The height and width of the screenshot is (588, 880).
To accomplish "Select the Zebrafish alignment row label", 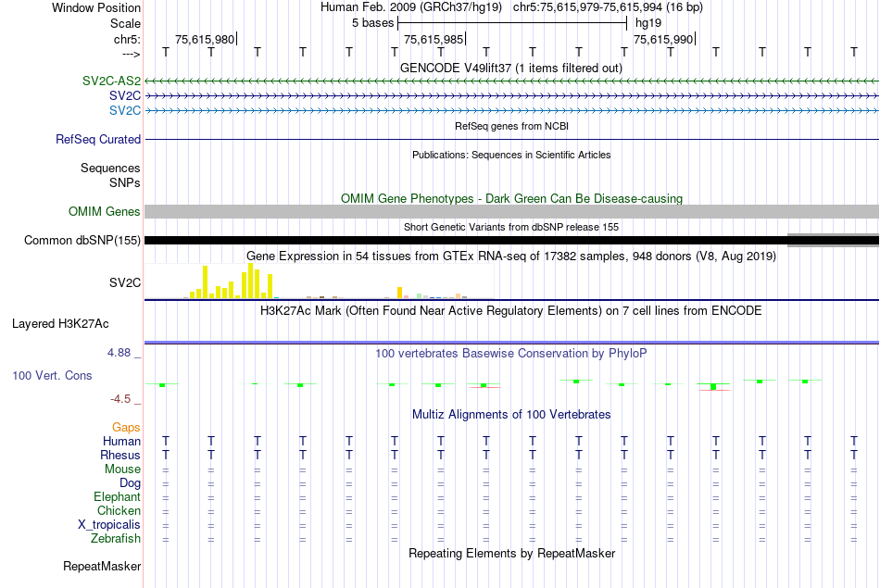I will 116,539.
